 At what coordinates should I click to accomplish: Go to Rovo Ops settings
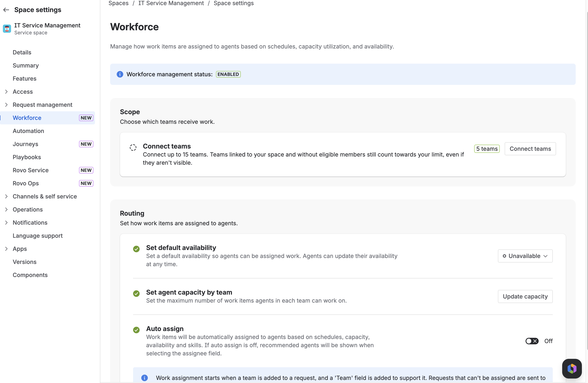[47, 183]
